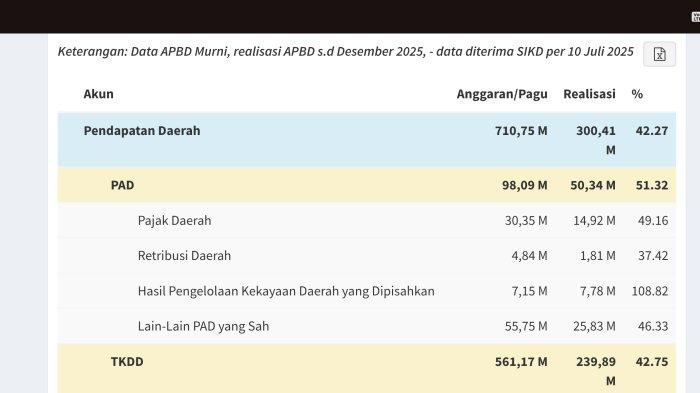Screen dimensions: 700x393
Task: Click the Excel export icon button
Action: point(659,54)
